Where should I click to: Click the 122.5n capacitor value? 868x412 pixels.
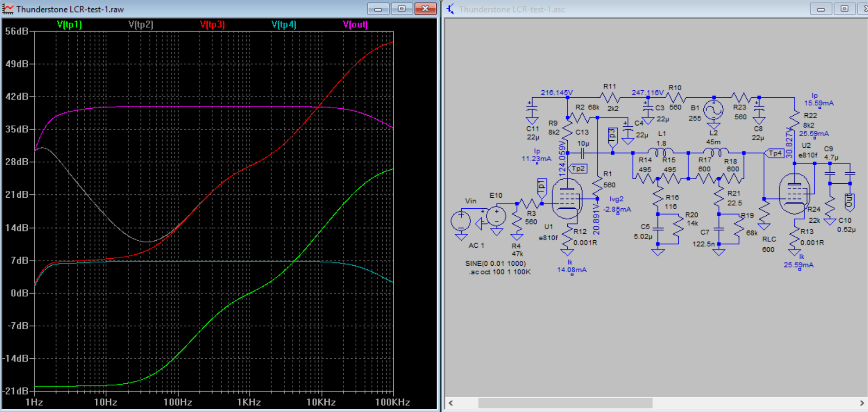pyautogui.click(x=703, y=244)
